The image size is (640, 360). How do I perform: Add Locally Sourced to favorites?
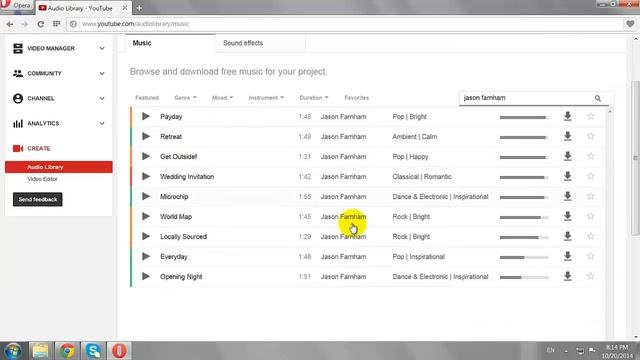click(x=590, y=236)
